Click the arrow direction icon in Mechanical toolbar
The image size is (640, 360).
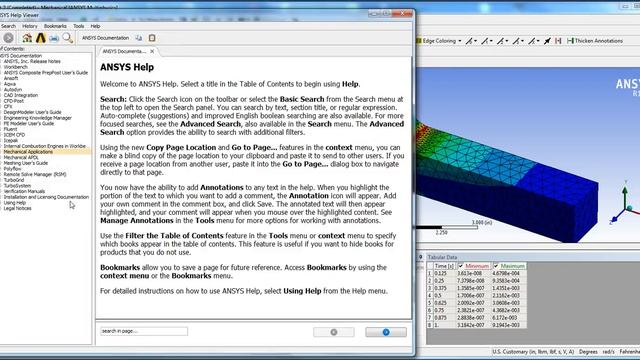[547, 41]
